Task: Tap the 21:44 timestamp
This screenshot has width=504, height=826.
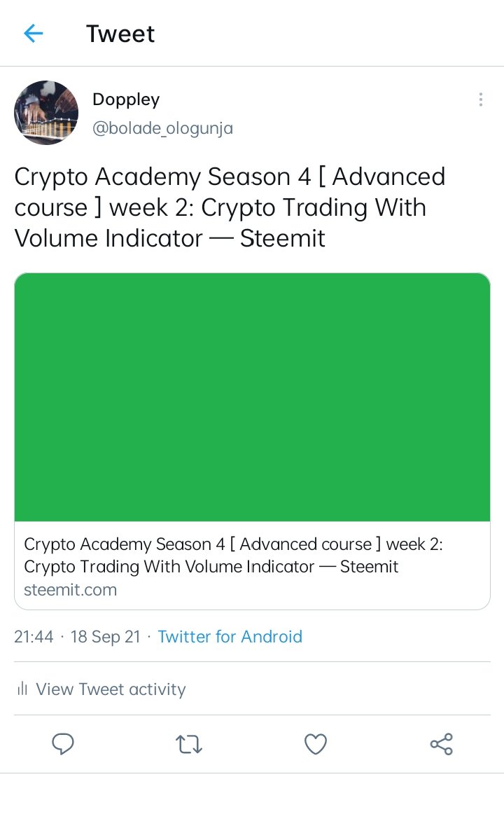Action: [34, 637]
